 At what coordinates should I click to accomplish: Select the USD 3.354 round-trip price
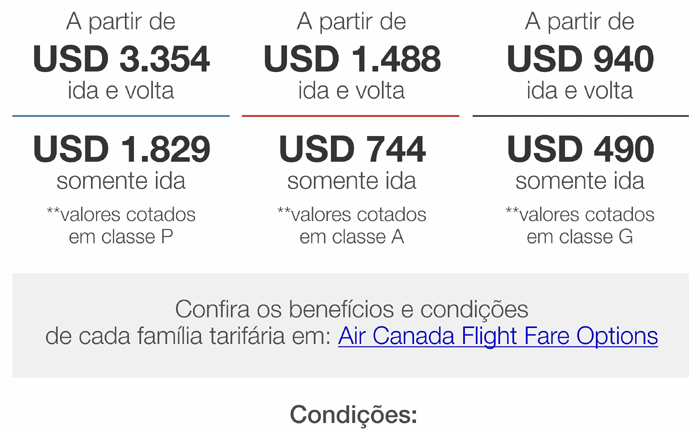(121, 59)
